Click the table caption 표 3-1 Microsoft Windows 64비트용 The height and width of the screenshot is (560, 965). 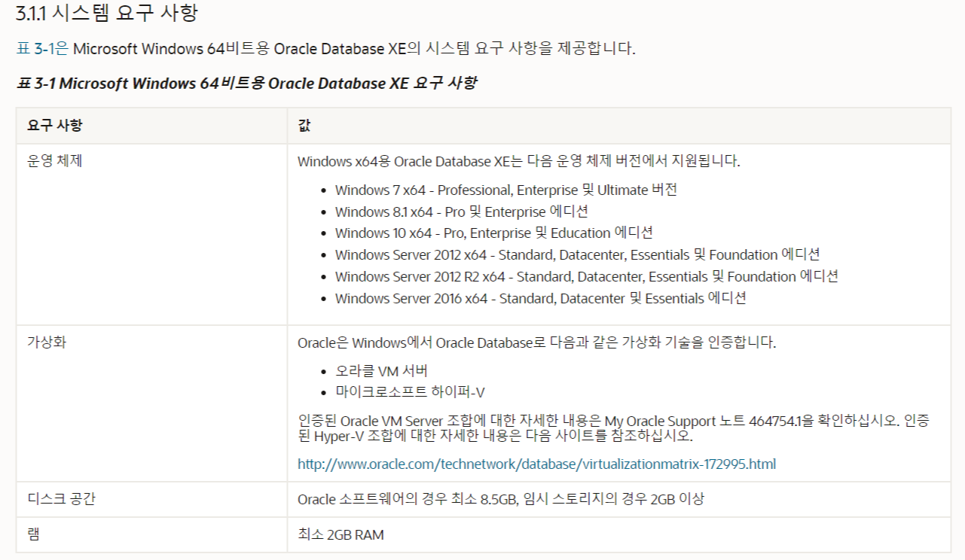[x=246, y=83]
